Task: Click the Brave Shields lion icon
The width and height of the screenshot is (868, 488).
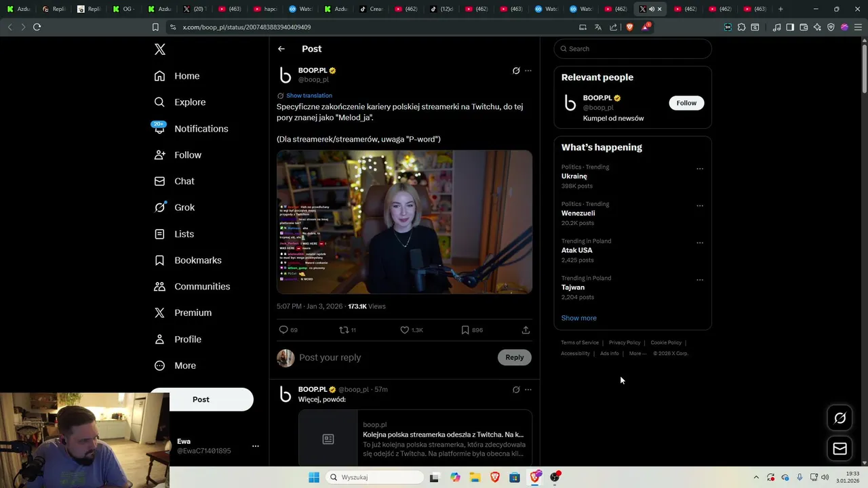Action: 629,27
